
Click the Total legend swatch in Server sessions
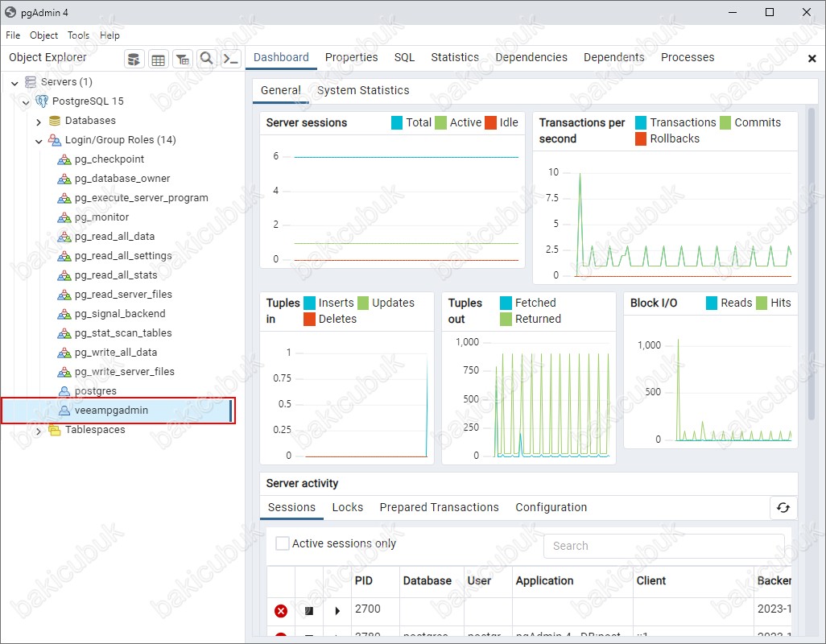[397, 122]
